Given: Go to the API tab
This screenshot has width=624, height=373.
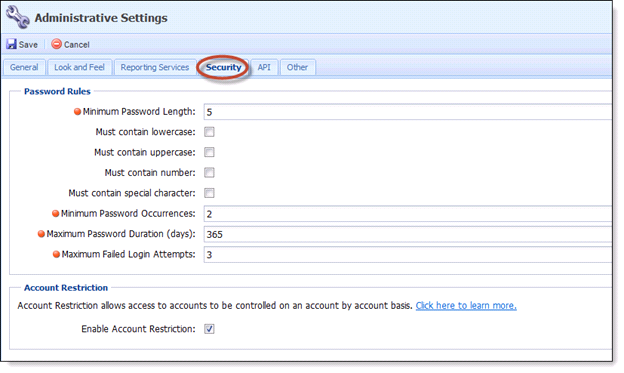Looking at the screenshot, I should pyautogui.click(x=264, y=67).
